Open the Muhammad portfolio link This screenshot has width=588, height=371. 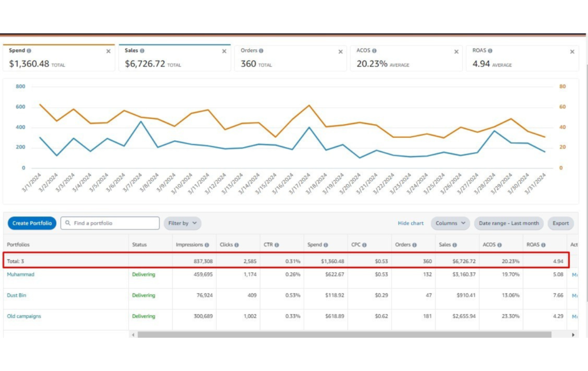point(21,274)
